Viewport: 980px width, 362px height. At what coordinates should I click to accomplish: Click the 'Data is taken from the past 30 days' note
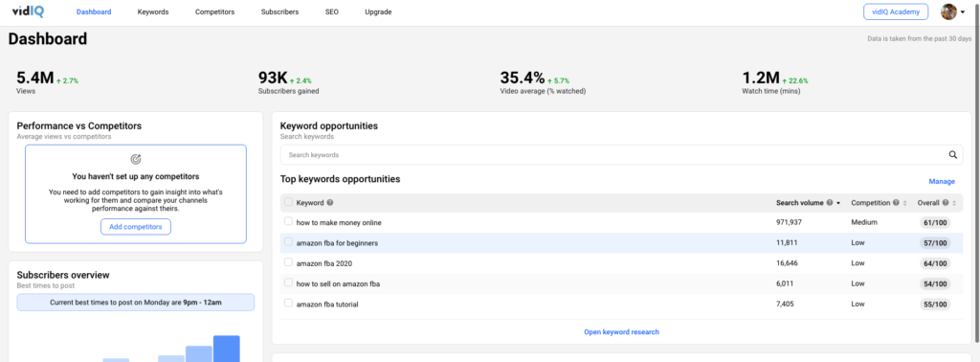[x=920, y=38]
